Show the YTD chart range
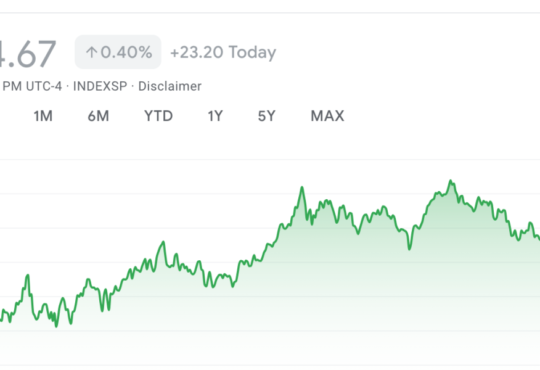Screen dimensions: 540x370 click(158, 116)
